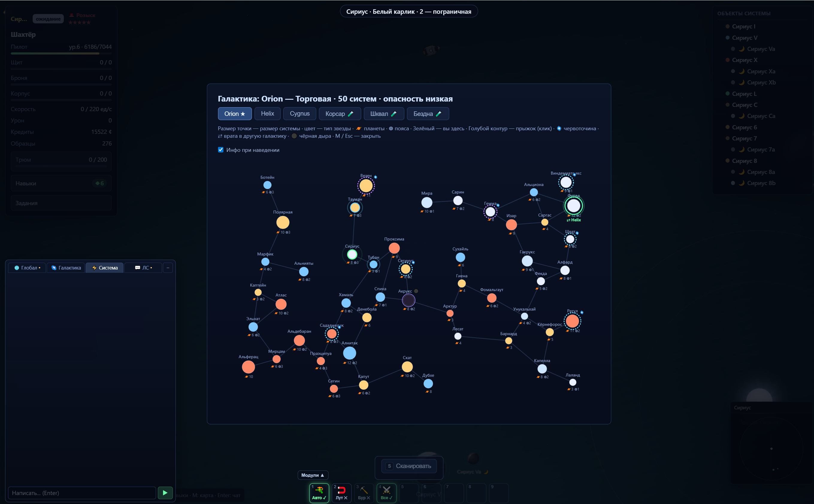Click the Альферац red star
814x504 pixels.
pyautogui.click(x=248, y=367)
